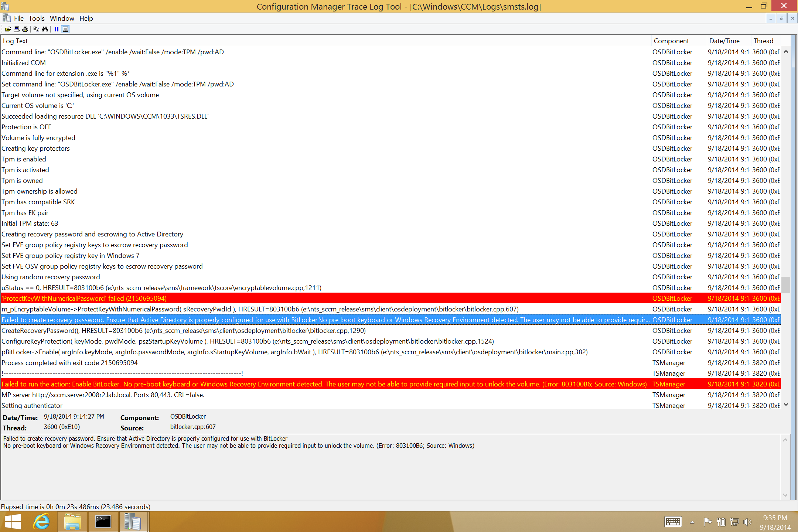Select the 'Tpm is enabled' log row
798x532 pixels.
click(391, 159)
